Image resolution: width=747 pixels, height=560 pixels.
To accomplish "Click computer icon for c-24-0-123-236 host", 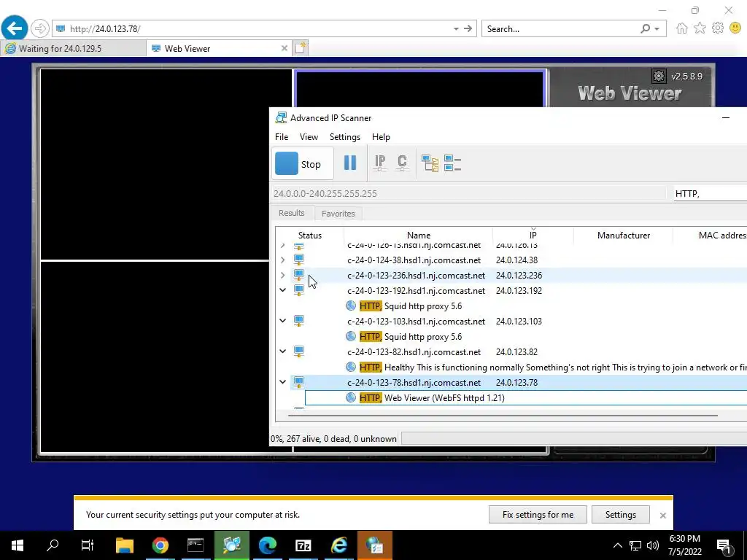I will pos(298,275).
